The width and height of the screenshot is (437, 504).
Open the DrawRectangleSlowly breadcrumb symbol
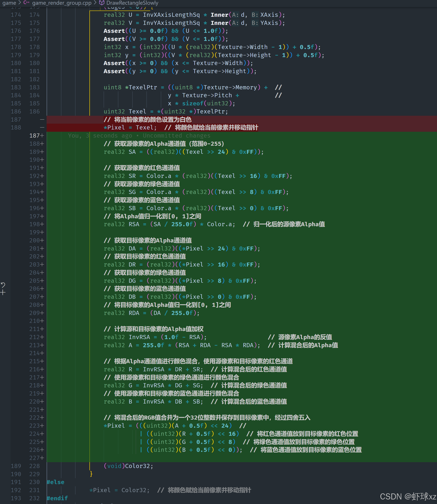(x=132, y=3)
